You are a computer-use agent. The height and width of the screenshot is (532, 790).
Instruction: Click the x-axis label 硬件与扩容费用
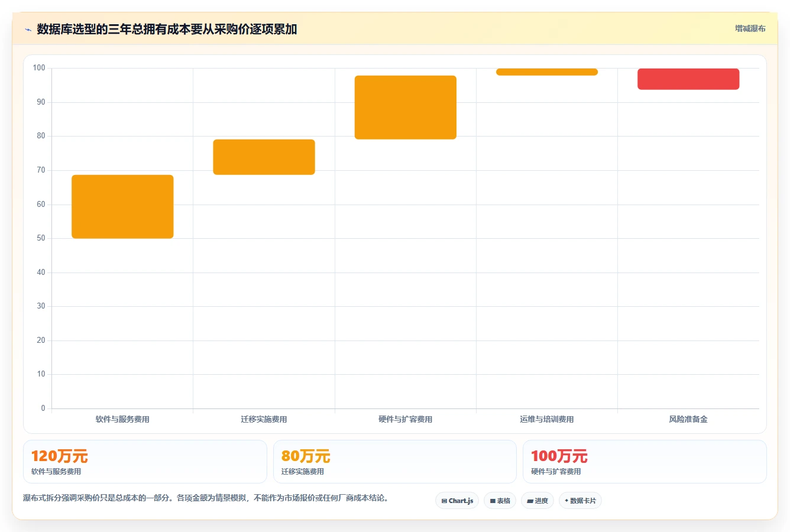(x=406, y=419)
